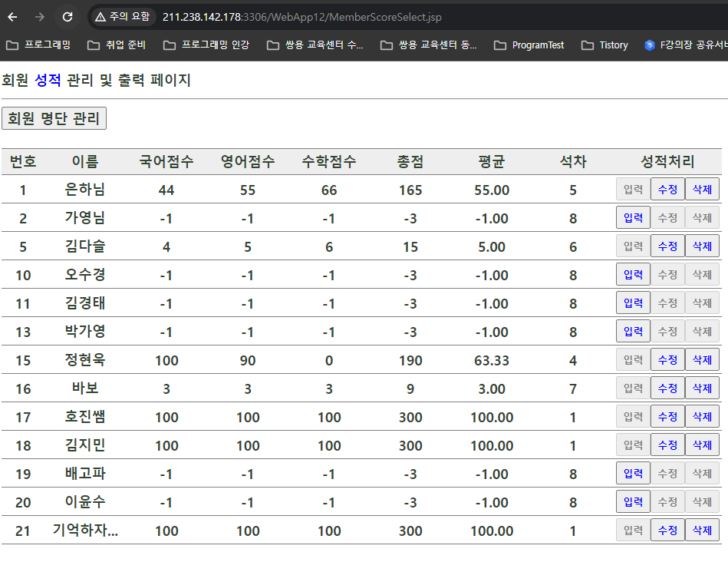728x562 pixels.
Task: Click the 평균 column header
Action: pyautogui.click(x=491, y=161)
